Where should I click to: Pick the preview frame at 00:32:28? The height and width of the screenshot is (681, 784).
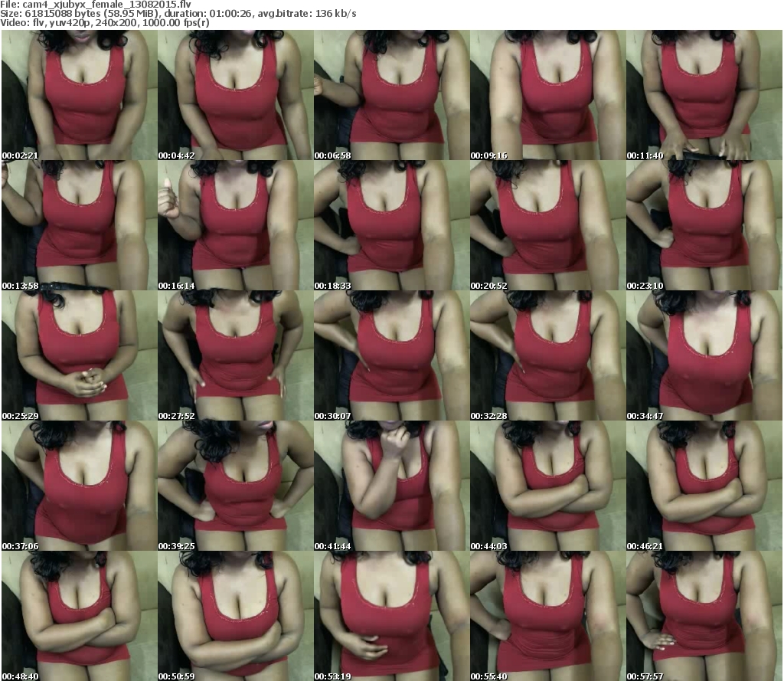point(547,355)
